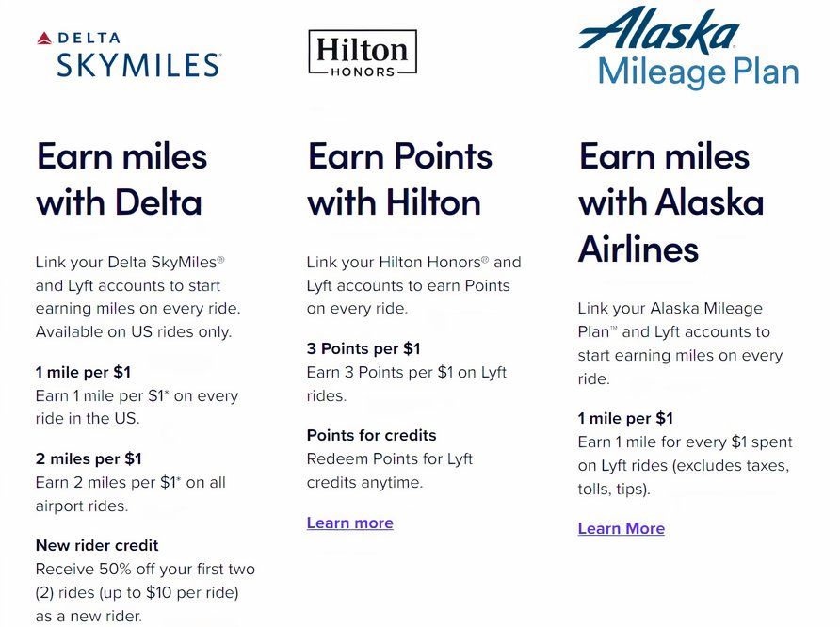Click the Alaska Mileage Plan logo
This screenshot has width=840, height=627.
[x=688, y=48]
